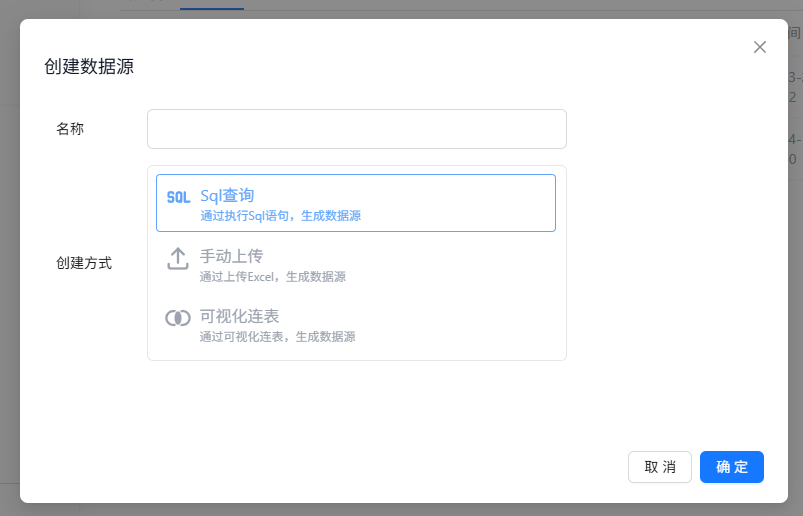The width and height of the screenshot is (803, 516).
Task: Click the 创建方式 label
Action: (x=84, y=263)
